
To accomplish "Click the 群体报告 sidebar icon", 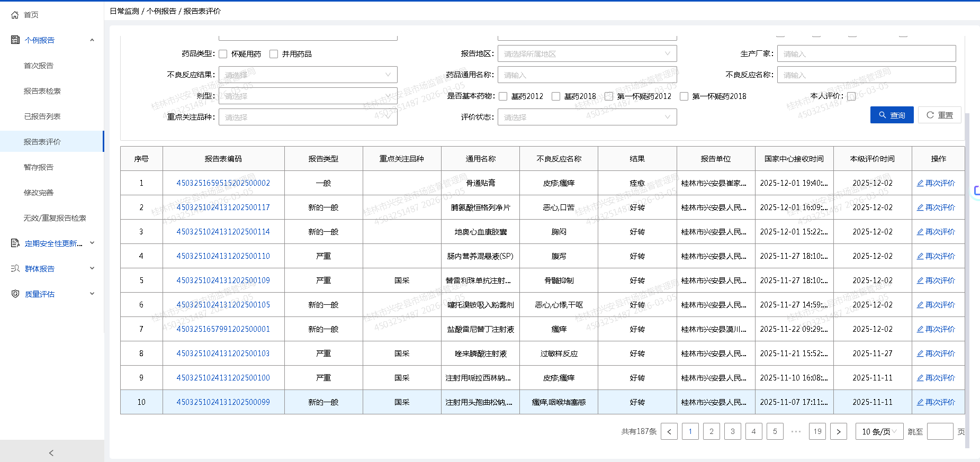I will point(15,268).
